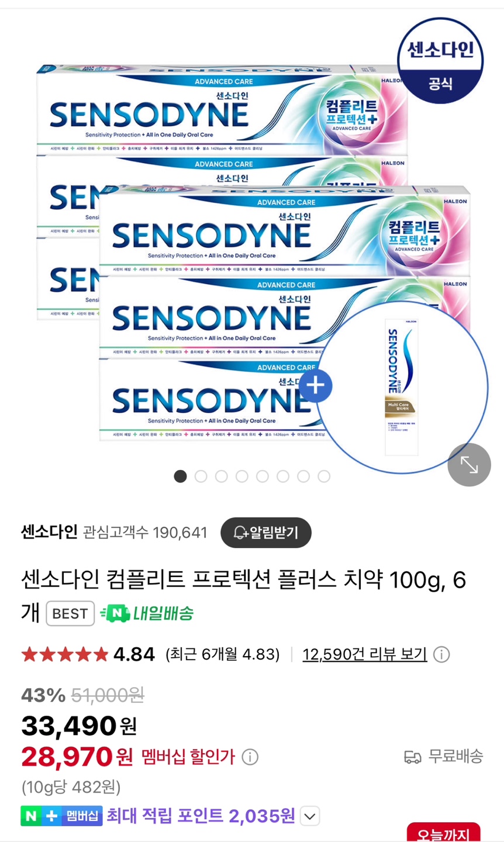Expand the 최대 적립 포인트 chevron

point(310,816)
